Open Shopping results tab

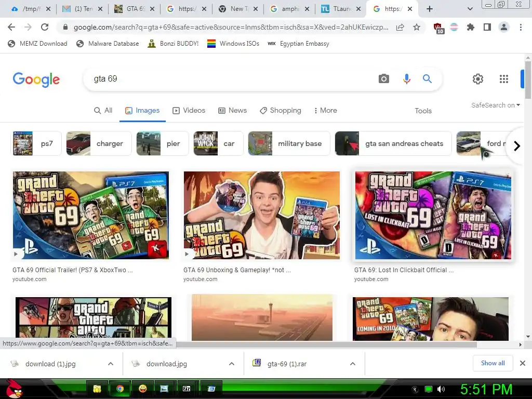point(280,111)
